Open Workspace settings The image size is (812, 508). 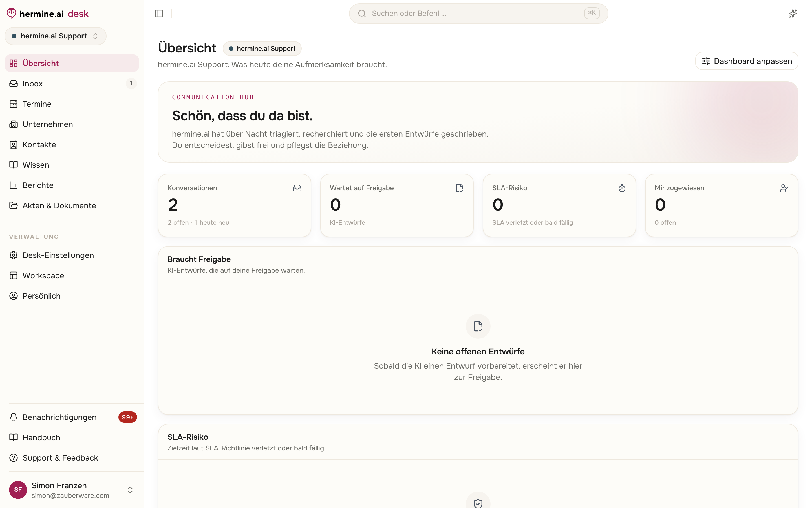pyautogui.click(x=72, y=275)
